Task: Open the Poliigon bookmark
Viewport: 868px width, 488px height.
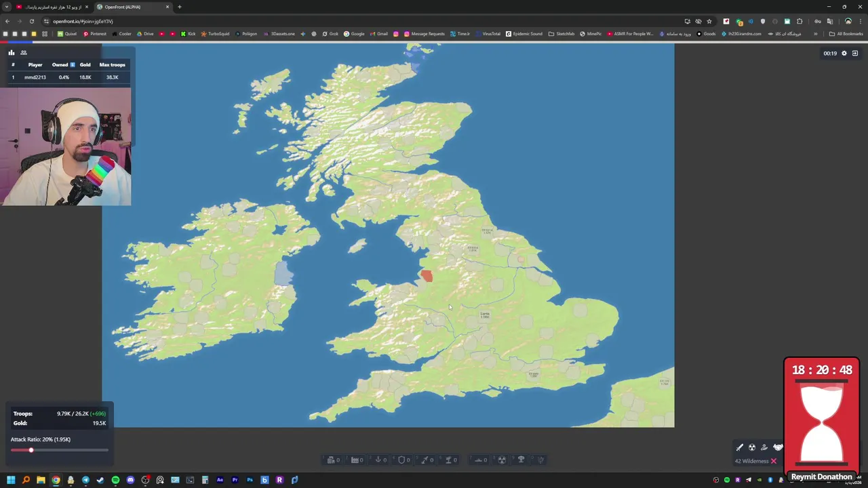Action: (x=246, y=34)
